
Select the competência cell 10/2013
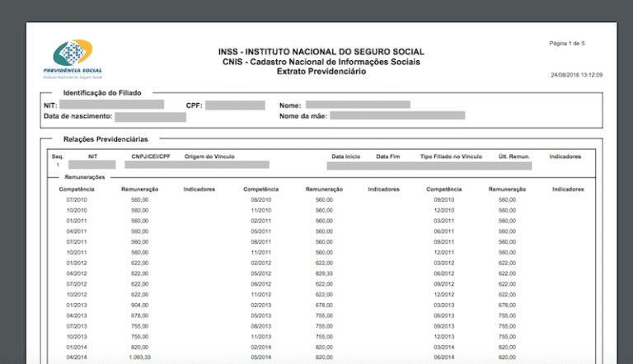pos(77,337)
